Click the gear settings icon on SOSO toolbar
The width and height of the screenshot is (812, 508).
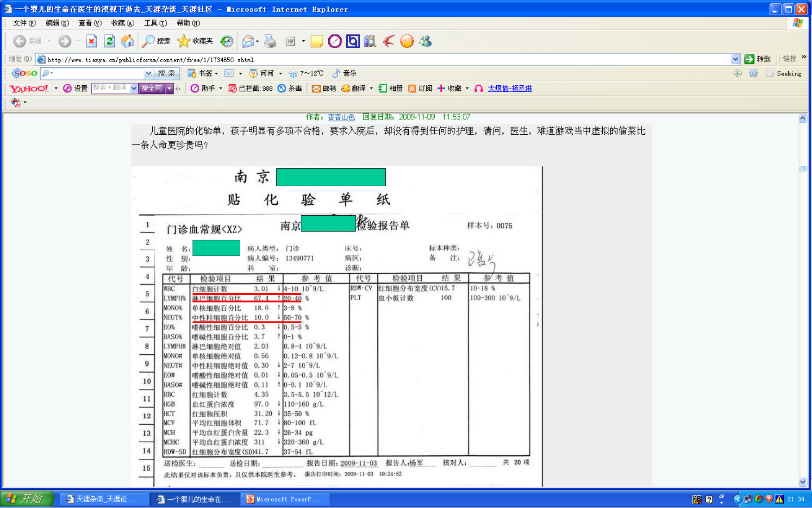coord(754,73)
